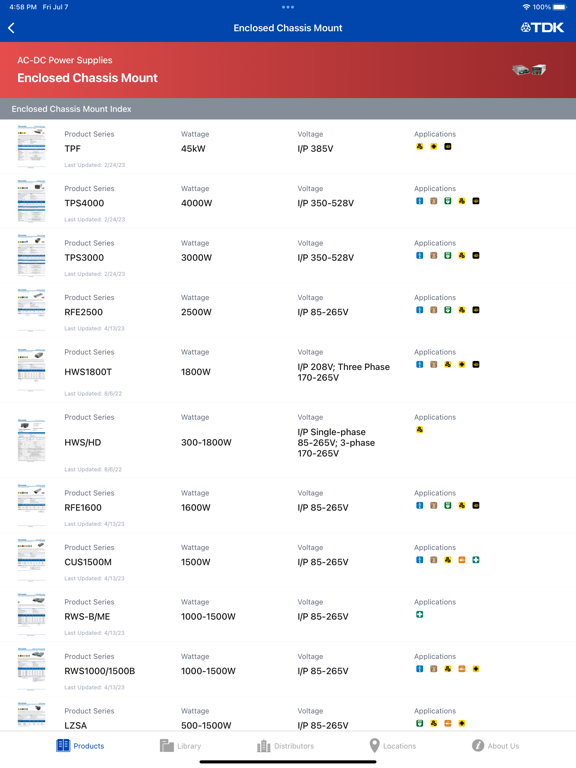Click blue application icon in TPS3000 row

420,255
